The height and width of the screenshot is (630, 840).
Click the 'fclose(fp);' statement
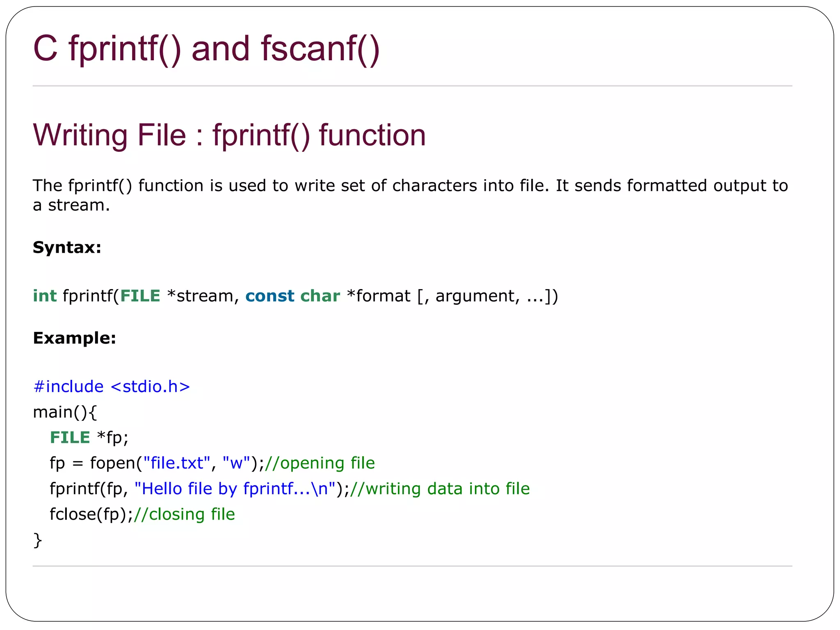(x=91, y=514)
